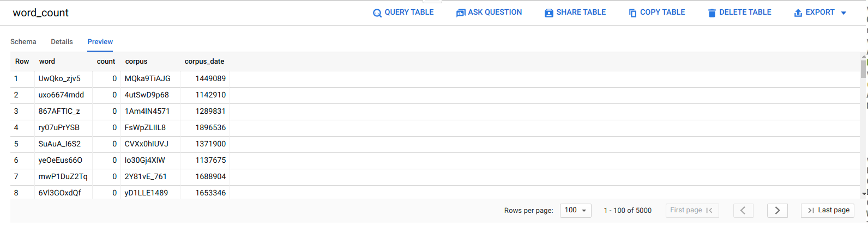The width and height of the screenshot is (868, 227).
Task: Go to next page with right chevron
Action: [777, 211]
